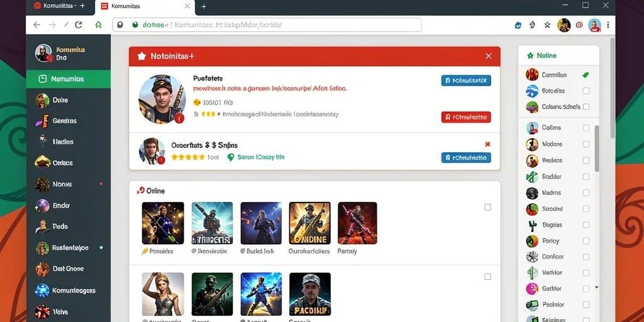The image size is (644, 322).
Task: Click the browser reload icon
Action: pos(78,25)
